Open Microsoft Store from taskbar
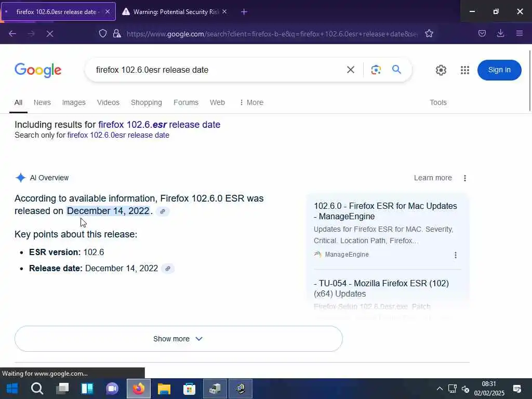The height and width of the screenshot is (399, 532). (189, 389)
